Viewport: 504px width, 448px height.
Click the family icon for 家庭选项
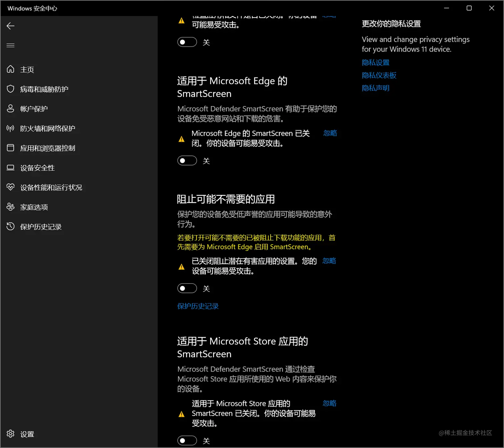(10, 207)
